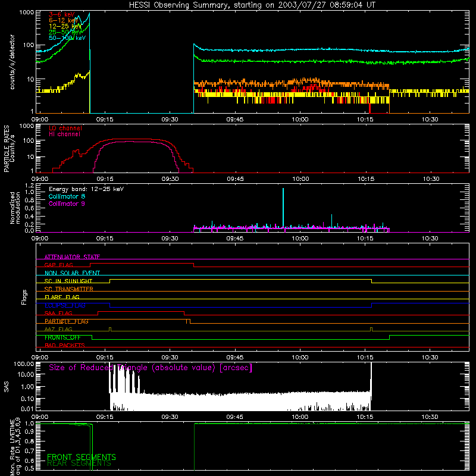476x476 pixels.
Task: Click the 0.01 tick on SAS axis
Action: 27,409
